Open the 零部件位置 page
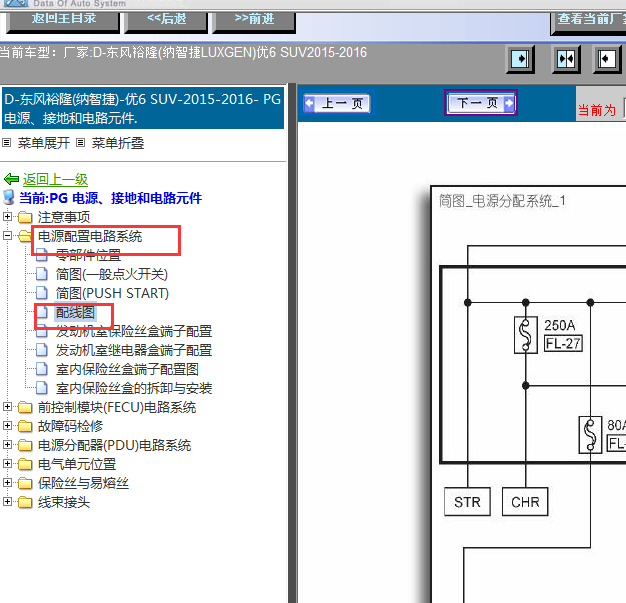Viewport: 626px width, 603px height. point(88,255)
